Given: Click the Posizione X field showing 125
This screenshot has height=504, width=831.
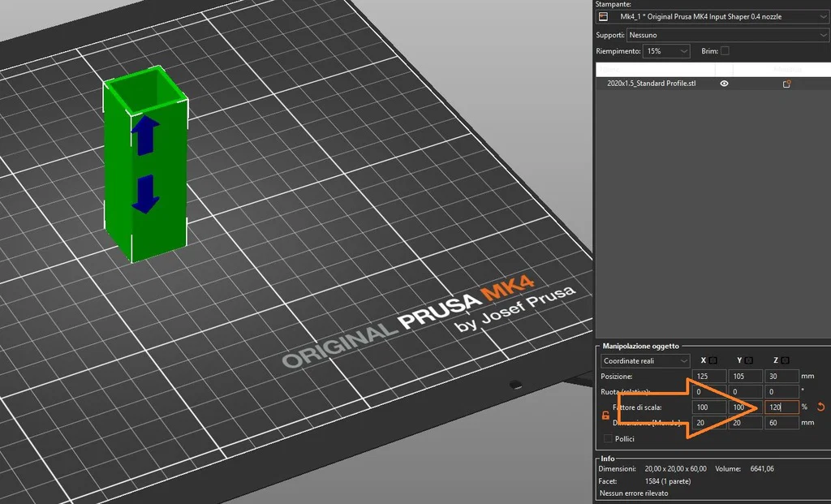Looking at the screenshot, I should [x=709, y=377].
